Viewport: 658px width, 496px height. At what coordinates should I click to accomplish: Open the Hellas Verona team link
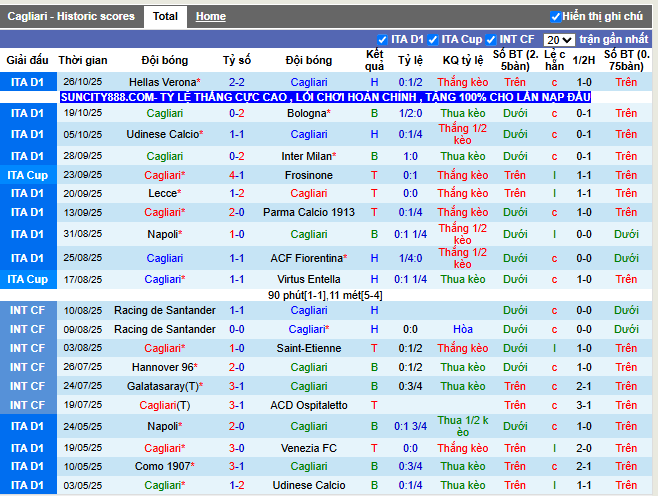coord(162,82)
